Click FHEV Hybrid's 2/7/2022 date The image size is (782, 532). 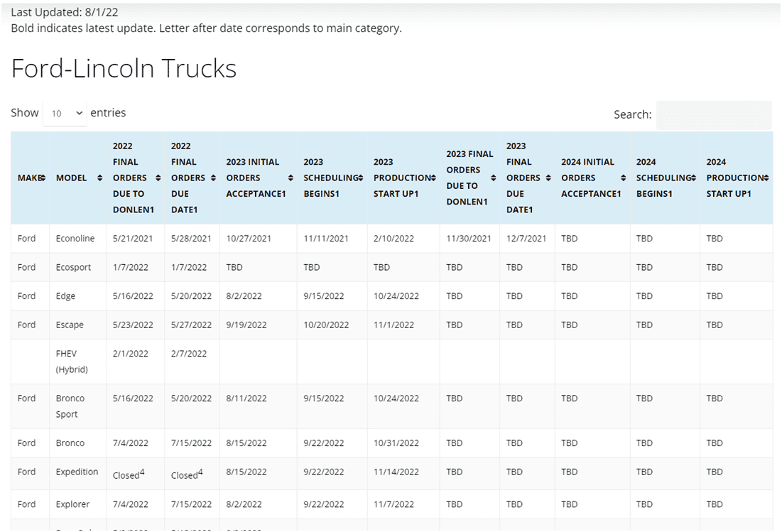click(188, 354)
